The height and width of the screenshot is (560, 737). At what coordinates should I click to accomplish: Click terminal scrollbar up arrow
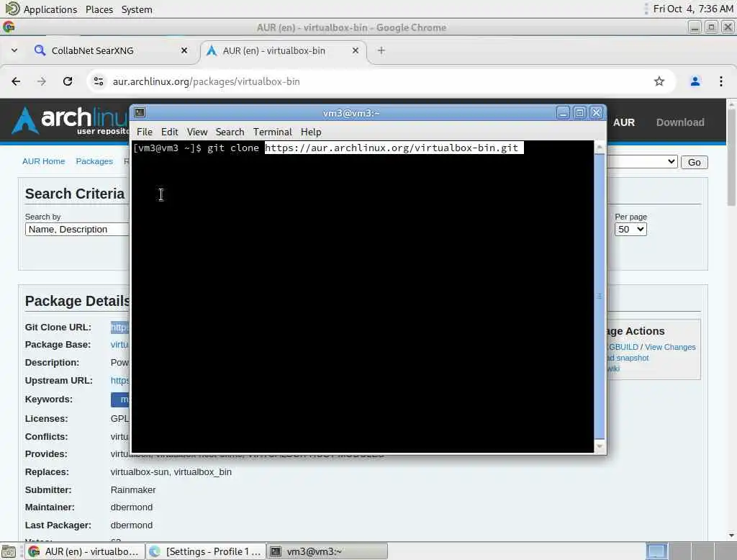[x=600, y=147]
